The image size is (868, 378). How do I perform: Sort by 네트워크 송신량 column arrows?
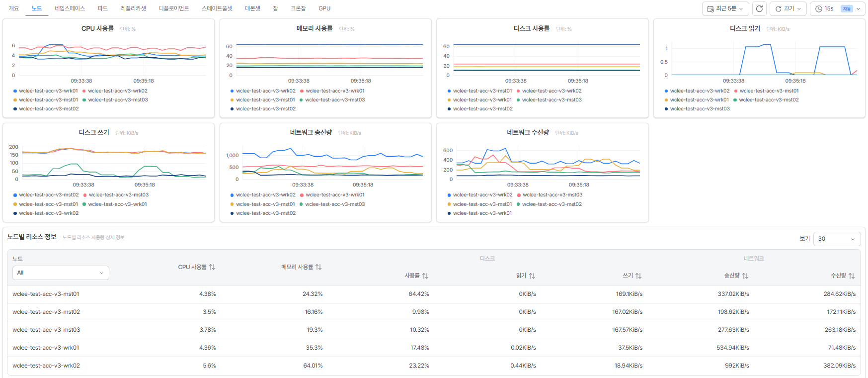[745, 276]
